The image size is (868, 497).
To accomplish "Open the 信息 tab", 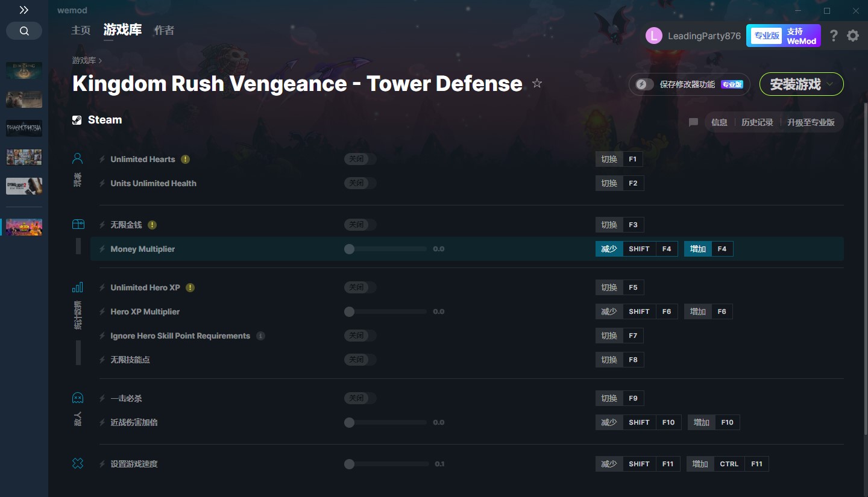I will (719, 122).
